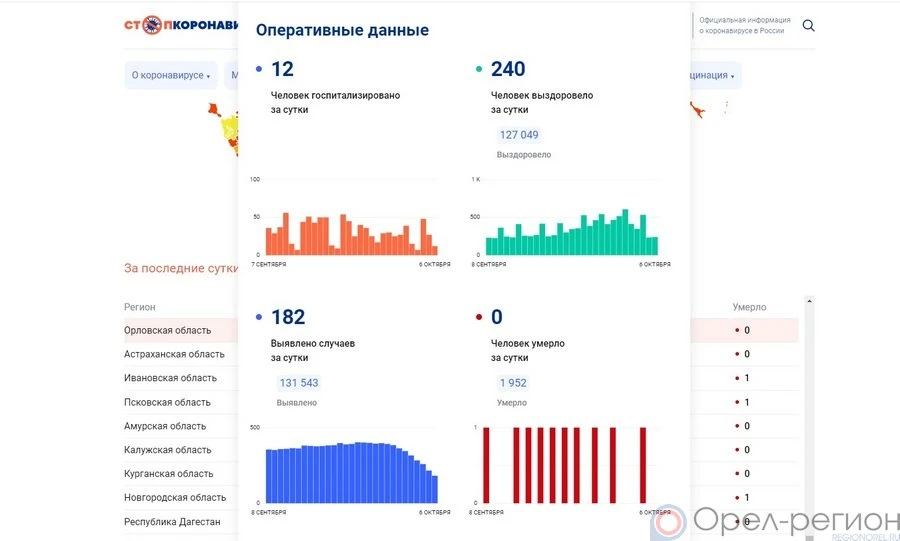This screenshot has width=900, height=541.
Task: Click the Стопкоронавирус logo
Action: pos(180,25)
